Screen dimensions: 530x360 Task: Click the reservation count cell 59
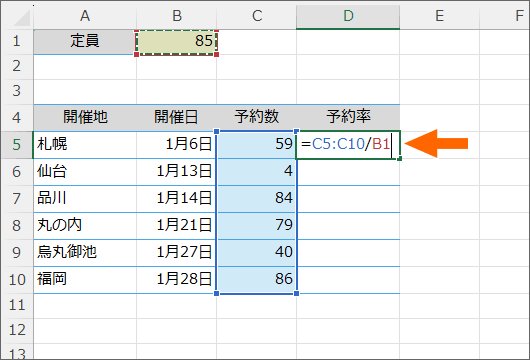[x=257, y=145]
